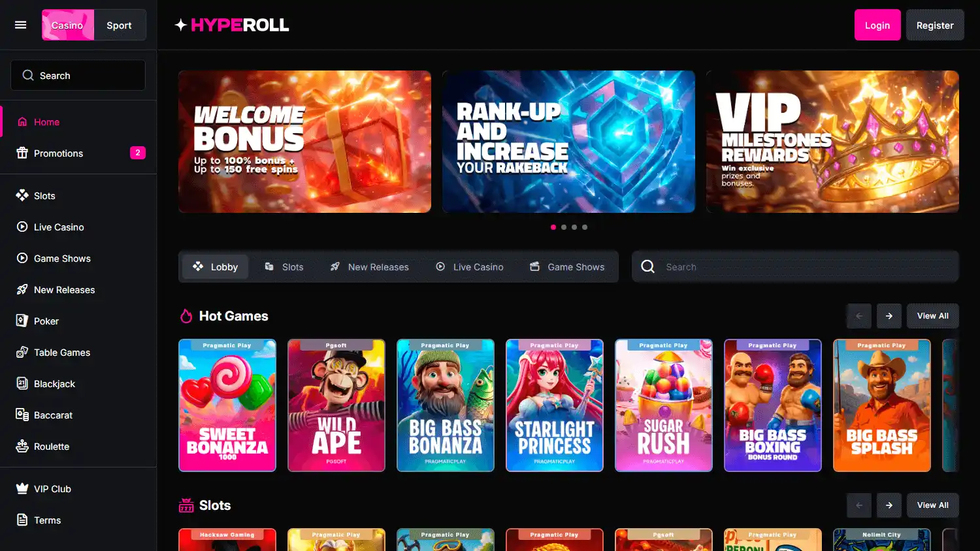Focus the lobby games Search field
This screenshot has width=980, height=551.
click(x=795, y=266)
